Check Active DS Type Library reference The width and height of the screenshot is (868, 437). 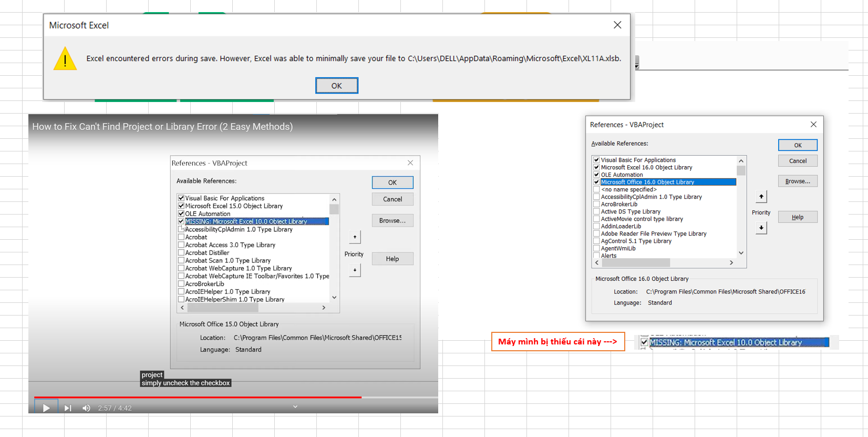click(596, 211)
